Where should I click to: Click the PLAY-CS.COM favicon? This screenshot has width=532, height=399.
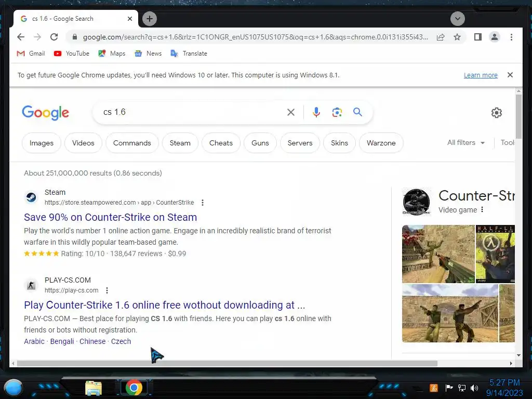coord(31,285)
